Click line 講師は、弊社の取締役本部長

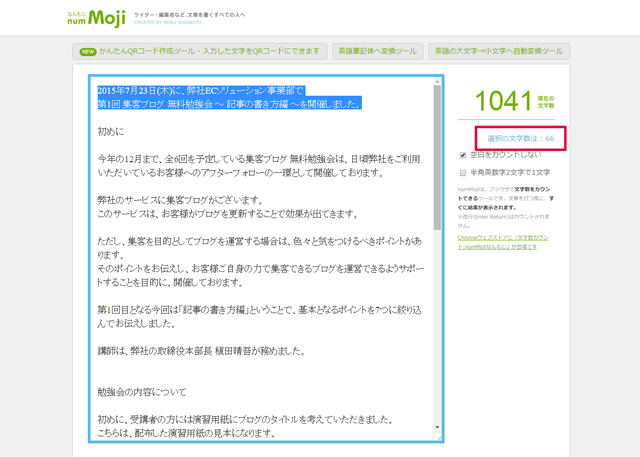[201, 351]
